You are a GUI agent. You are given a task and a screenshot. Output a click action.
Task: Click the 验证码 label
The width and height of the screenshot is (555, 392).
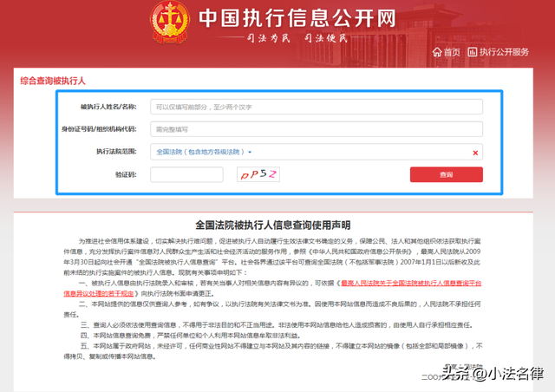click(126, 174)
